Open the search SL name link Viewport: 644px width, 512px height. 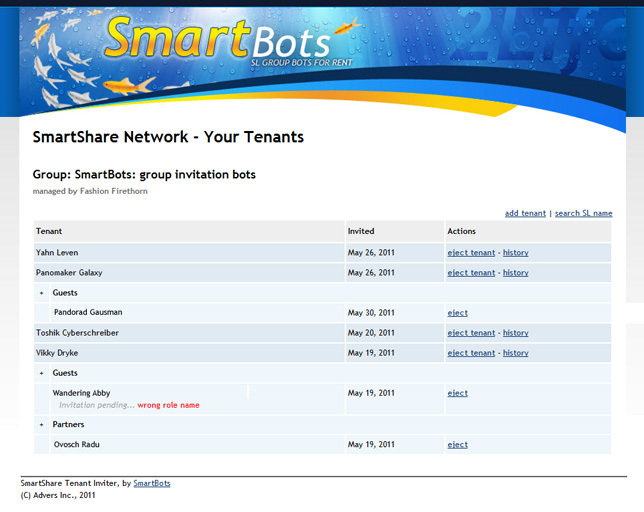583,214
